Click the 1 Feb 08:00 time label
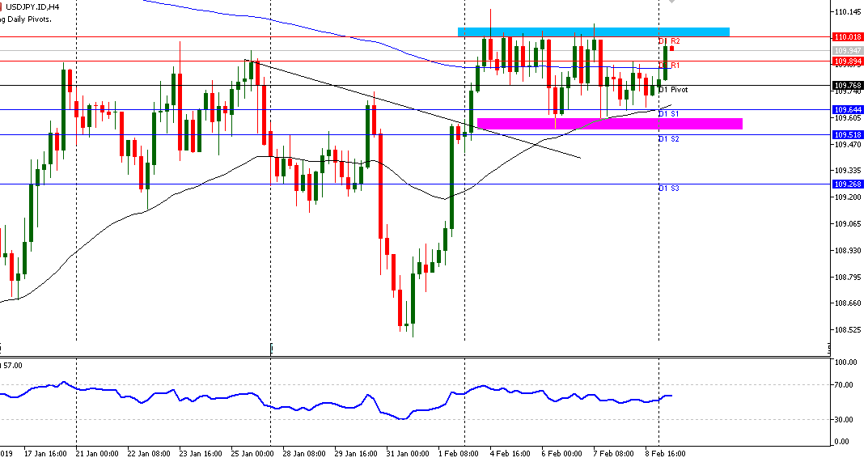The image size is (868, 462). (459, 454)
